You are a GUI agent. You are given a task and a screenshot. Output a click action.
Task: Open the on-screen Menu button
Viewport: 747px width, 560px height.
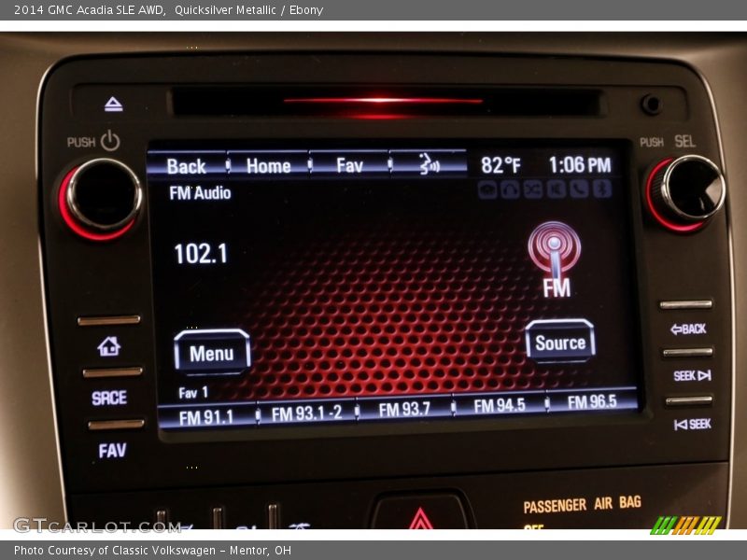click(212, 353)
